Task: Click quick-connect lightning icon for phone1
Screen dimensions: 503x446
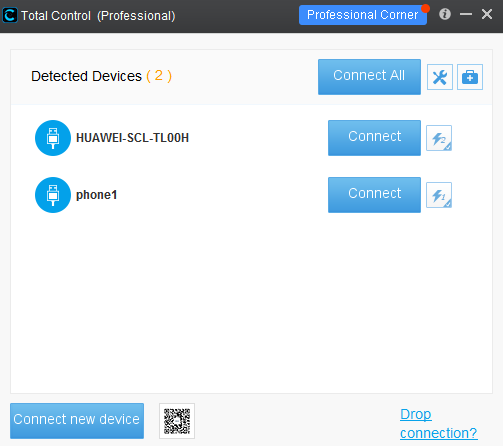Action: coord(439,195)
